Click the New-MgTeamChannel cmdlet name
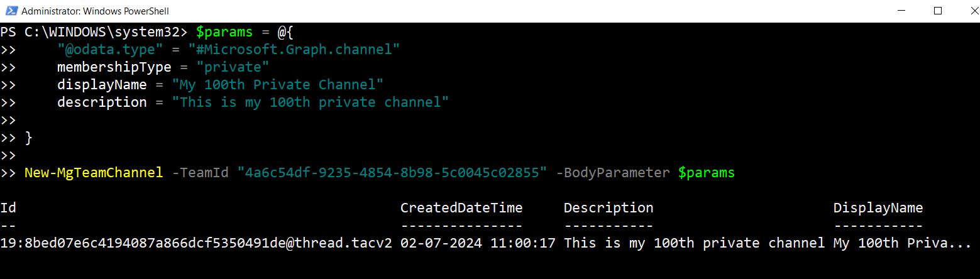980x279 pixels. tap(94, 172)
